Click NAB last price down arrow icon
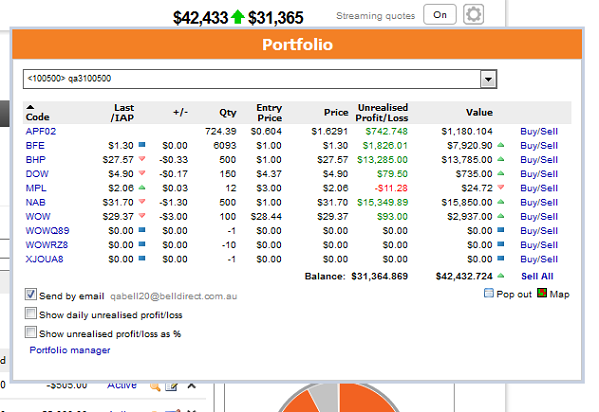 click(142, 201)
